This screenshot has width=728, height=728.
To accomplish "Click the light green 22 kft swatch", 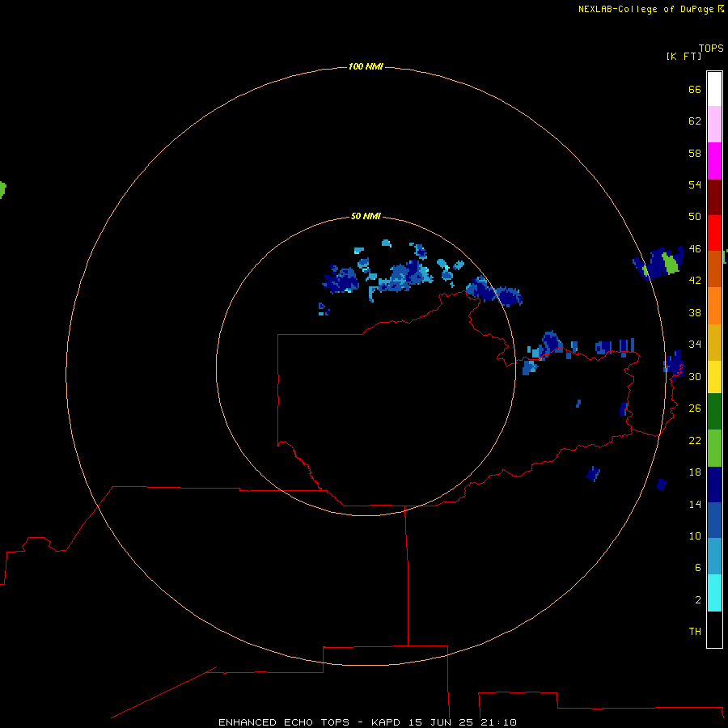I will click(x=714, y=448).
